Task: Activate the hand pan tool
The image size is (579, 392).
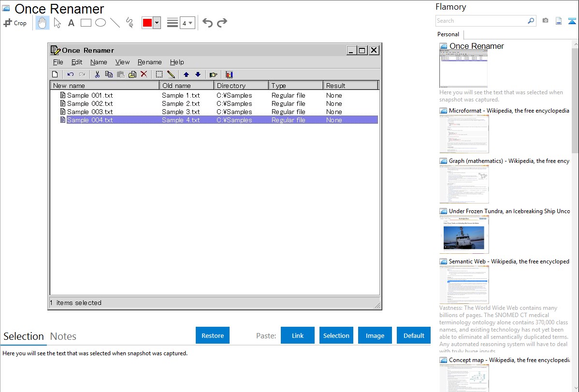Action: tap(43, 23)
